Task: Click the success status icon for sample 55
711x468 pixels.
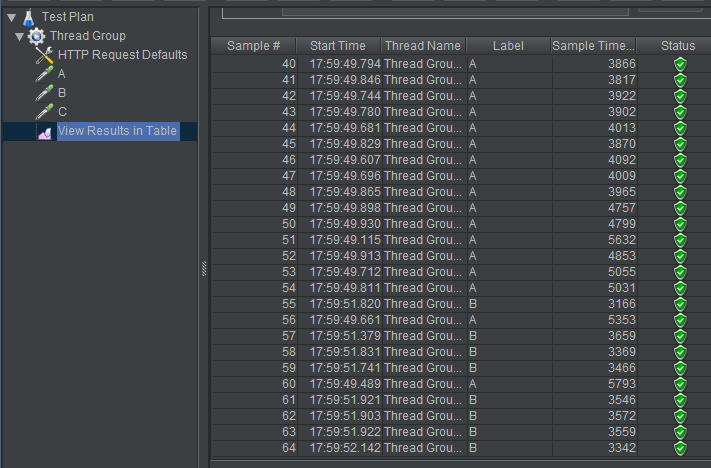Action: pyautogui.click(x=680, y=304)
